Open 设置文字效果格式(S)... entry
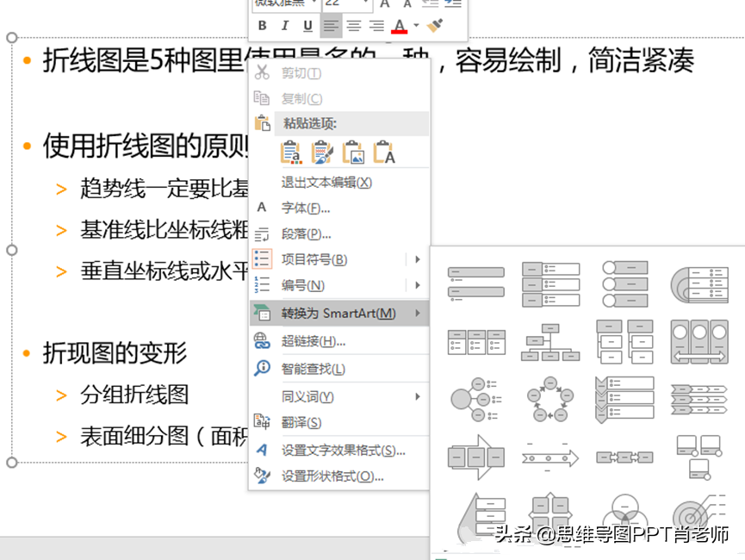745x560 pixels. coord(340,451)
